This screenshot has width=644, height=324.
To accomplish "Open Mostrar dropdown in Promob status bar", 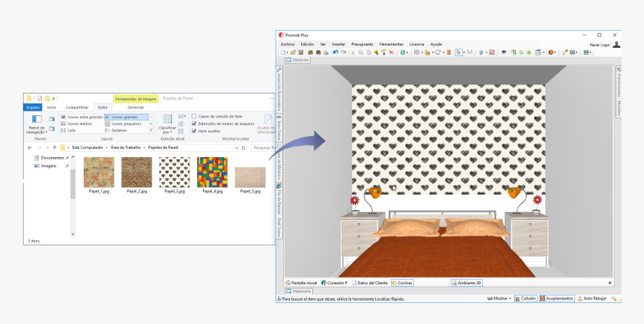I will click(x=499, y=299).
